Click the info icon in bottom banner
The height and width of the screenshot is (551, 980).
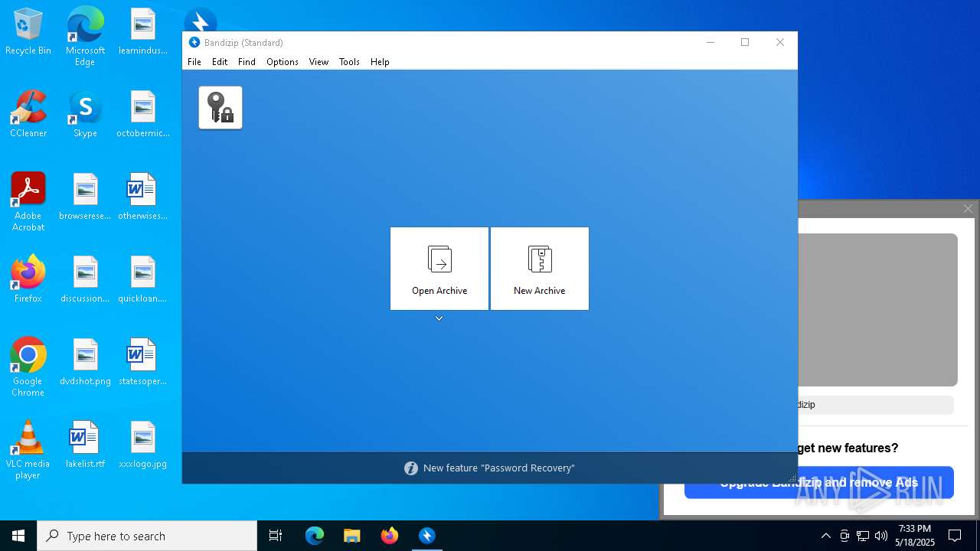[x=411, y=468]
